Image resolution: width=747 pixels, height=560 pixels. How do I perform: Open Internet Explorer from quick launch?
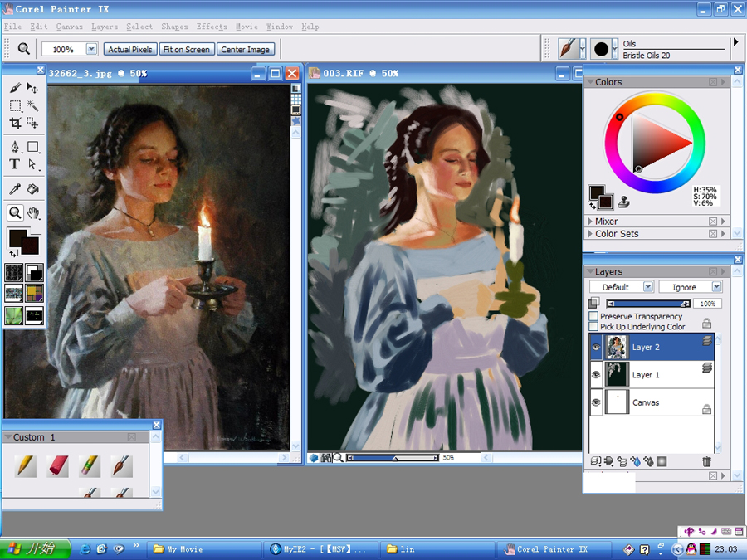[x=85, y=549]
